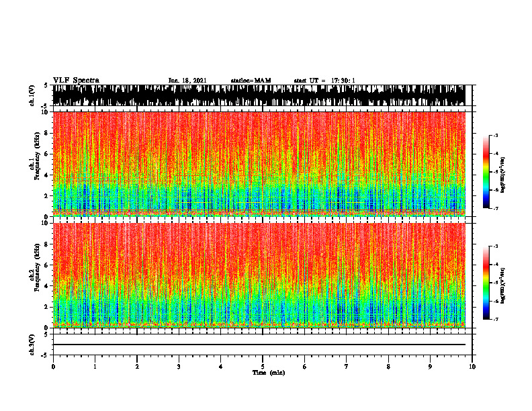
Task: Click the VLF Spectra title
Action: [76, 81]
